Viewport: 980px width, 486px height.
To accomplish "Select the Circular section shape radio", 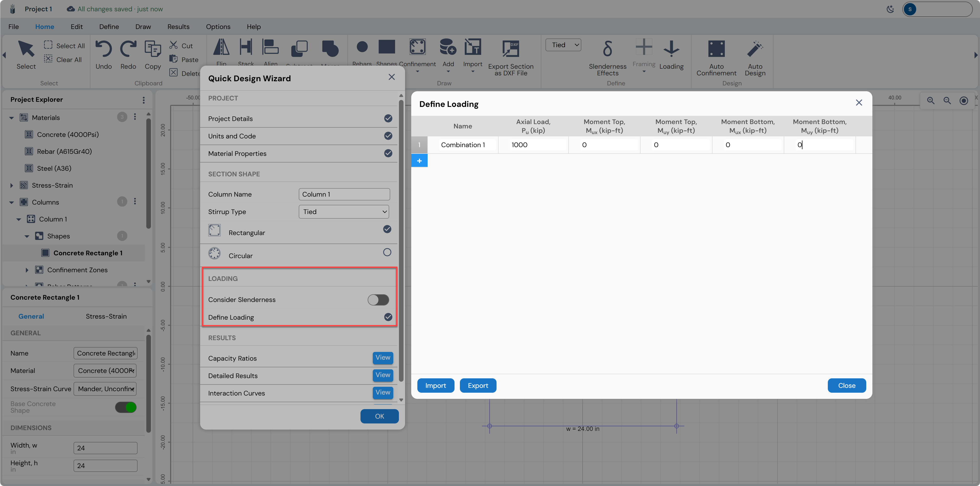I will (387, 252).
